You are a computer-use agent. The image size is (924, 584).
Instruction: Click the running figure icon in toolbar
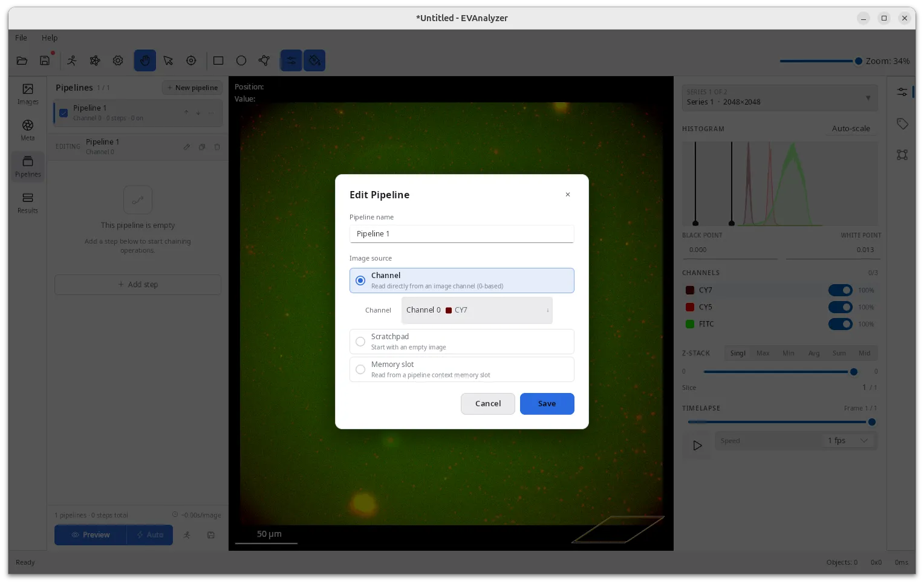tap(72, 60)
